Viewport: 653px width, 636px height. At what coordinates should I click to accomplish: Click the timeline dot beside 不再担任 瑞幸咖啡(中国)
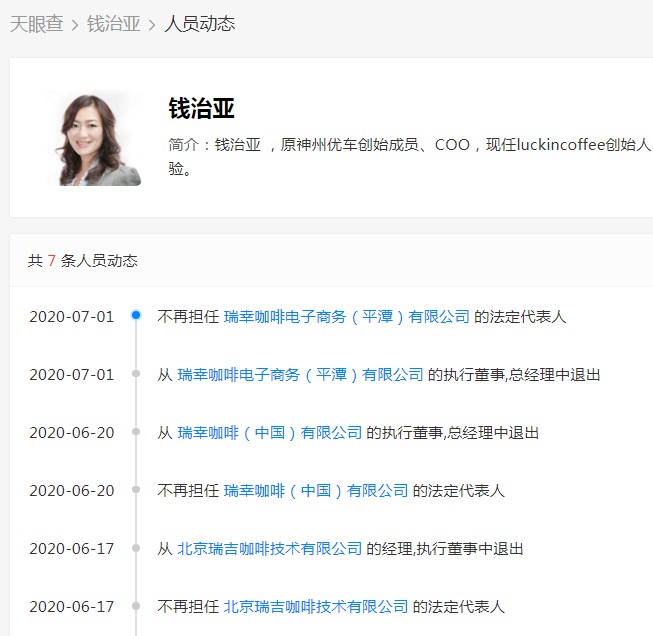136,489
